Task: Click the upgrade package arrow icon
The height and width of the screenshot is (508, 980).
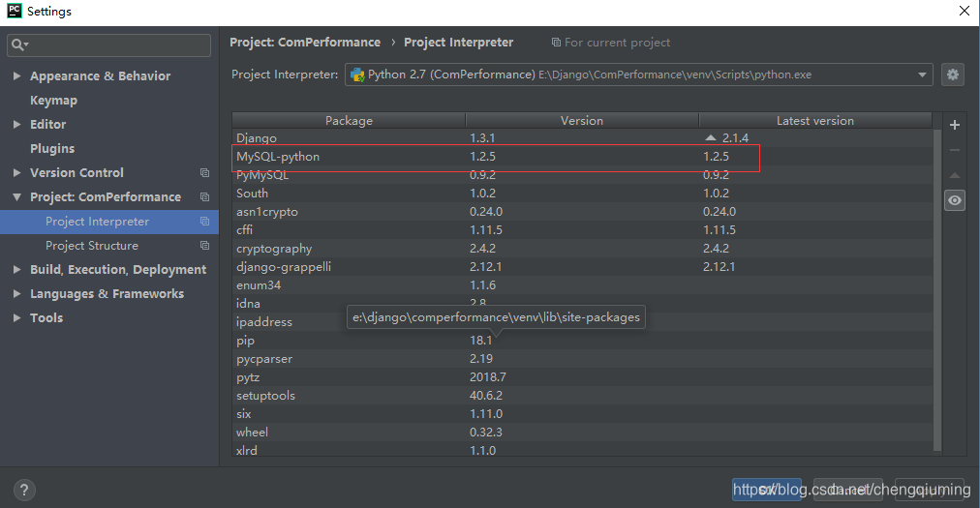Action: coord(955,175)
